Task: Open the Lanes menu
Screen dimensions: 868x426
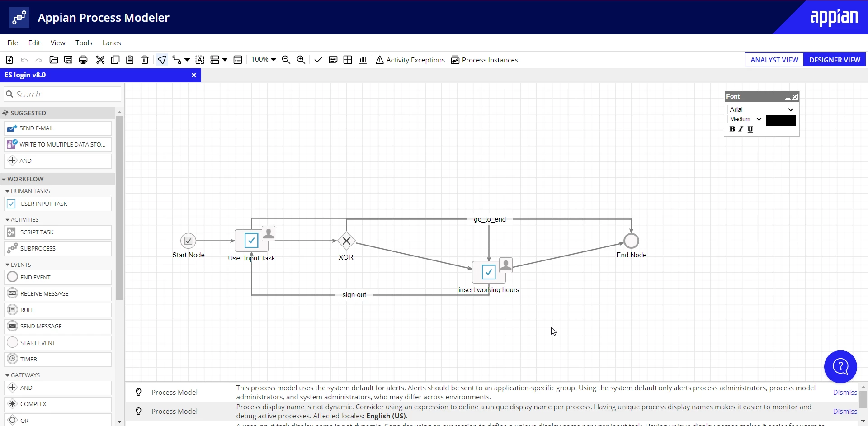Action: click(x=112, y=43)
